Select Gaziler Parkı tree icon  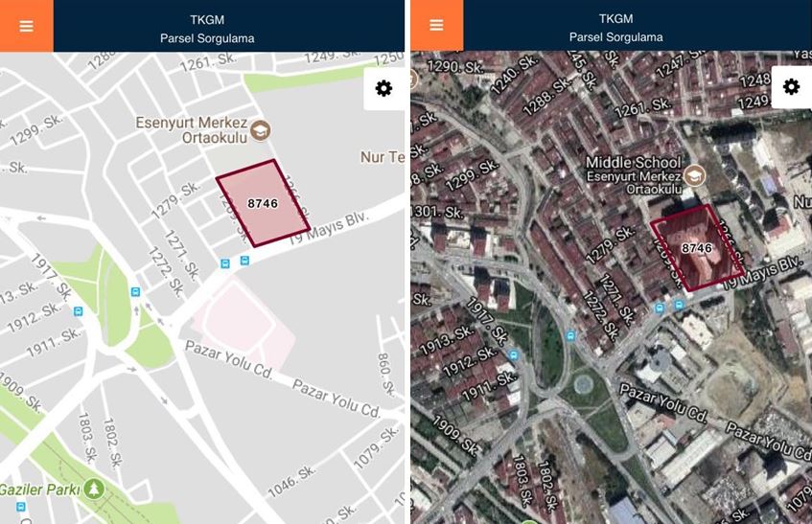coord(94,489)
